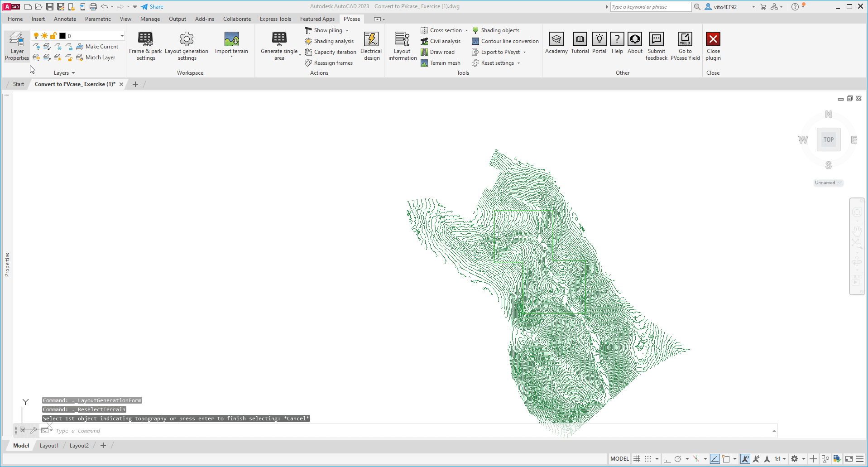
Task: Expand Show piling dropdown arrow
Action: click(x=347, y=30)
